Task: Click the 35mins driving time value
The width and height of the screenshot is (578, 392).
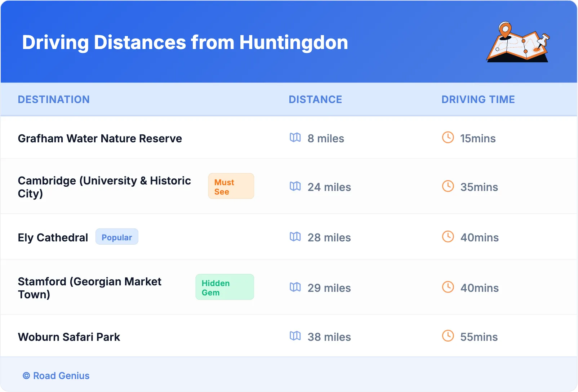Action: (x=479, y=187)
